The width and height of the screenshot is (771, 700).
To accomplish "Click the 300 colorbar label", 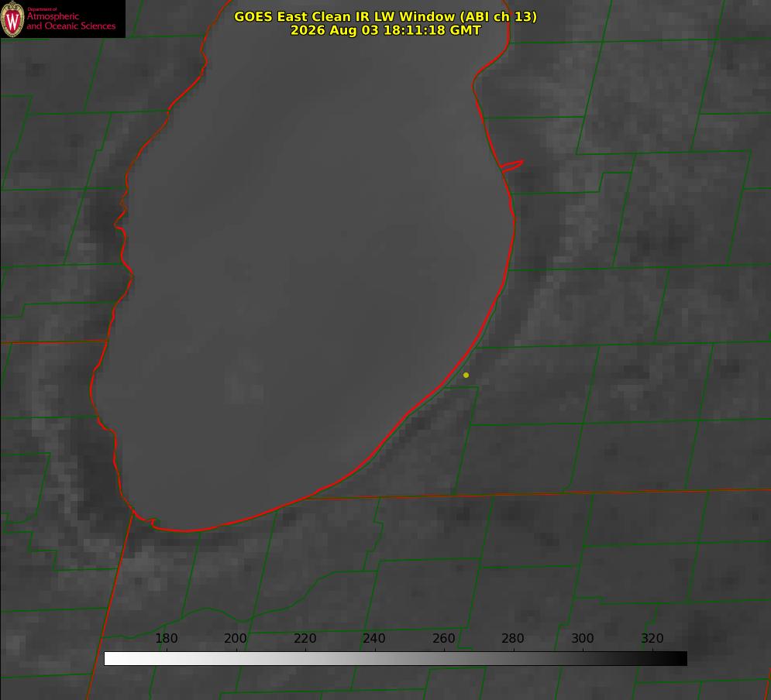I will click(583, 638).
